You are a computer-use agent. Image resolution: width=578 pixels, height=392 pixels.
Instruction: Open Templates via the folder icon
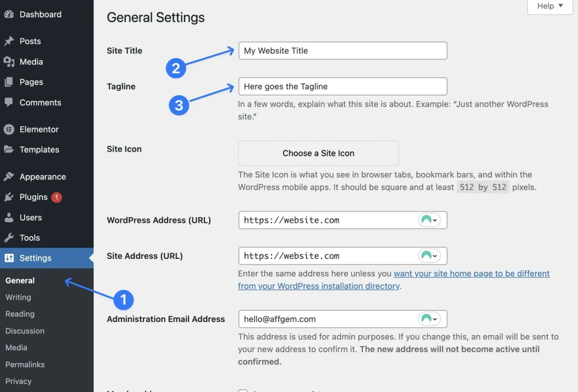pos(9,149)
